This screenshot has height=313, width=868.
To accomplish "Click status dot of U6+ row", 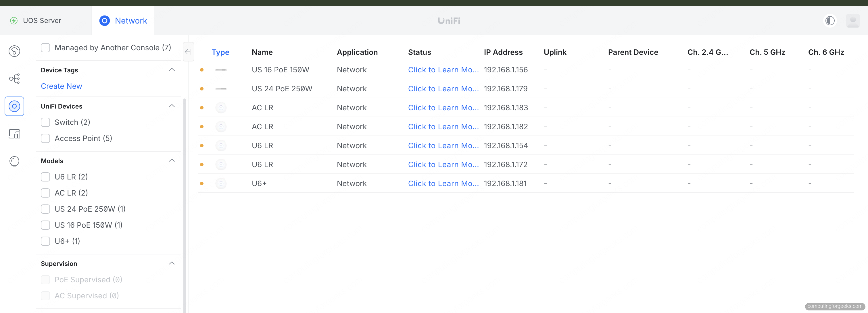I will (x=201, y=184).
